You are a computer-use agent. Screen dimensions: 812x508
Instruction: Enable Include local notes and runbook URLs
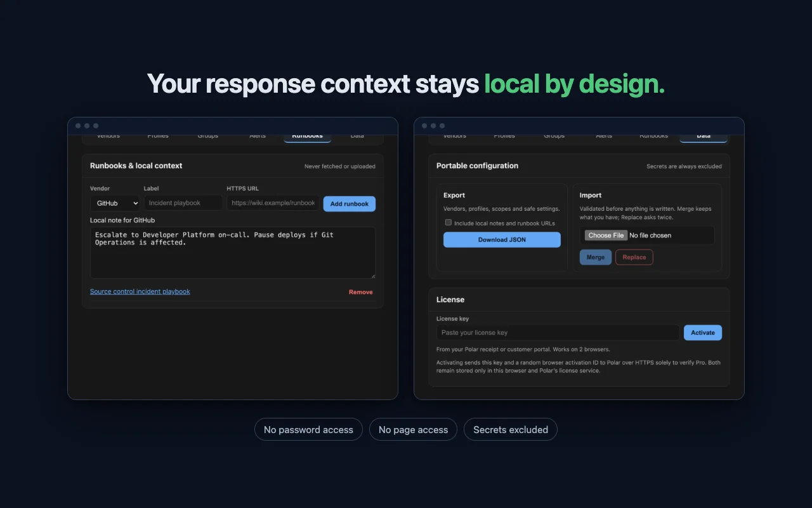449,222
